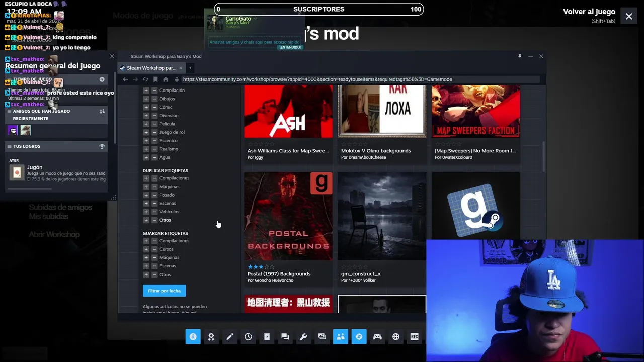Click the REC recording icon

tap(414, 337)
